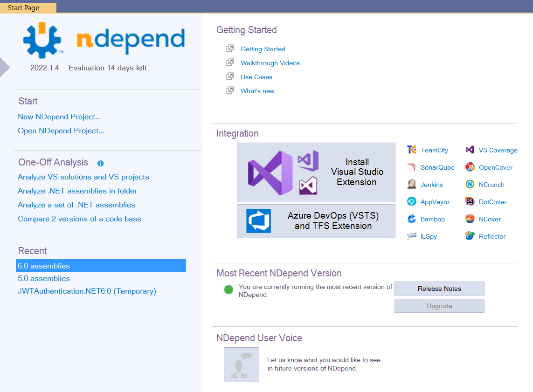Screen dimensions: 533x392
Task: Choose Analyze a set of .NET assemblies
Action: click(76, 205)
